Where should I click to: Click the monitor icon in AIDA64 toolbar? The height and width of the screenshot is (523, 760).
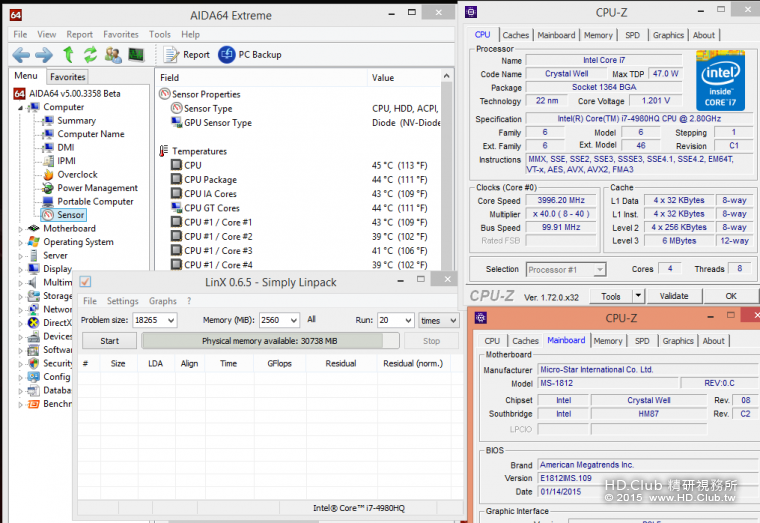pyautogui.click(x=135, y=55)
